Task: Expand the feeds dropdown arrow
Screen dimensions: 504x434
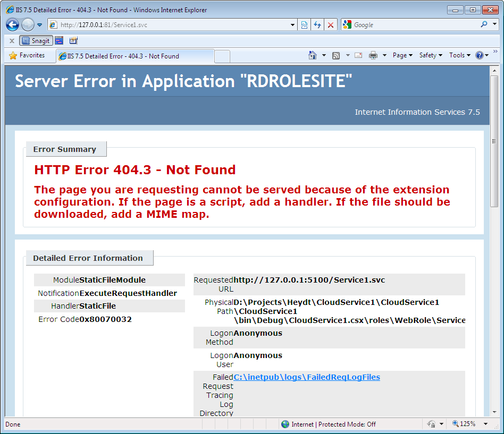Action: [348, 55]
